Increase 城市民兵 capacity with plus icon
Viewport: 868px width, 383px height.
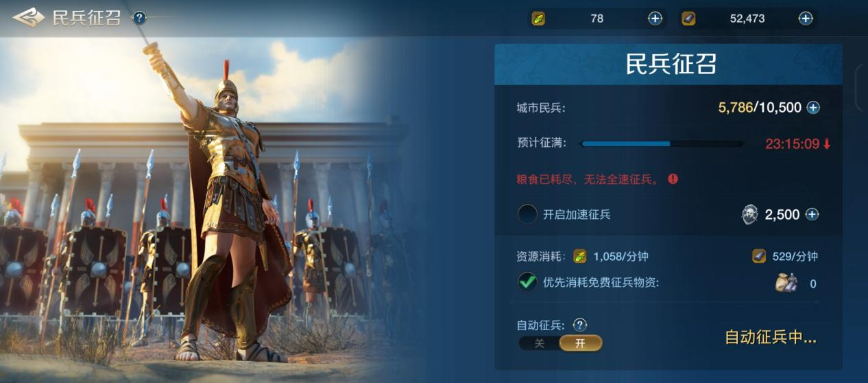point(813,108)
